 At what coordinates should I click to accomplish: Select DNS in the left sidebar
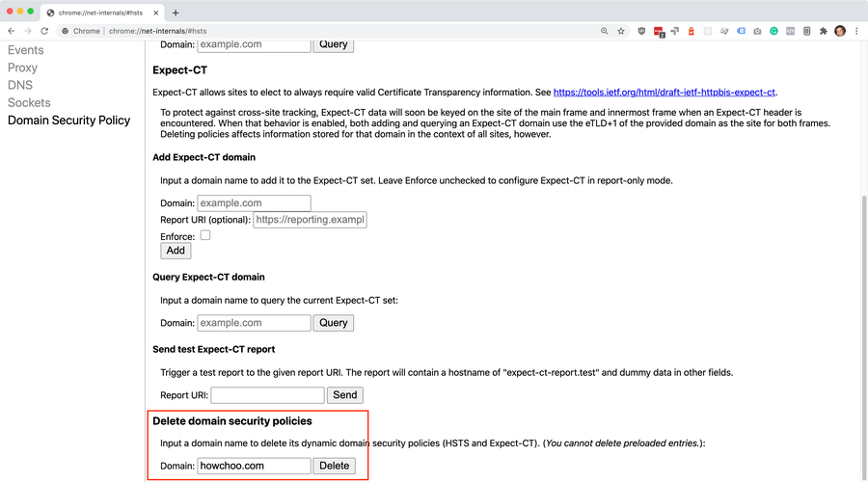click(20, 85)
